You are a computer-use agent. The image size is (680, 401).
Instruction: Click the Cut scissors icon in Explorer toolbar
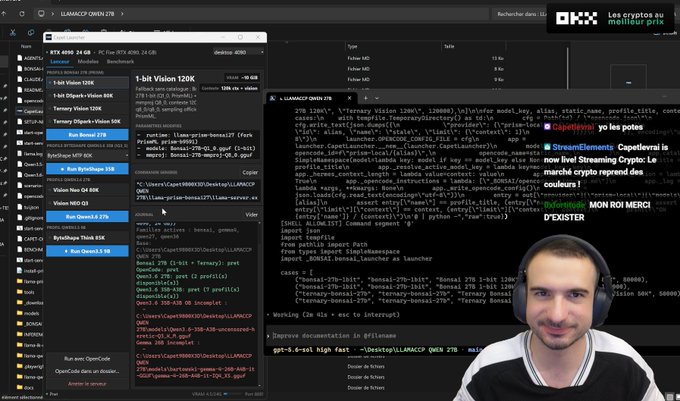(13, 33)
